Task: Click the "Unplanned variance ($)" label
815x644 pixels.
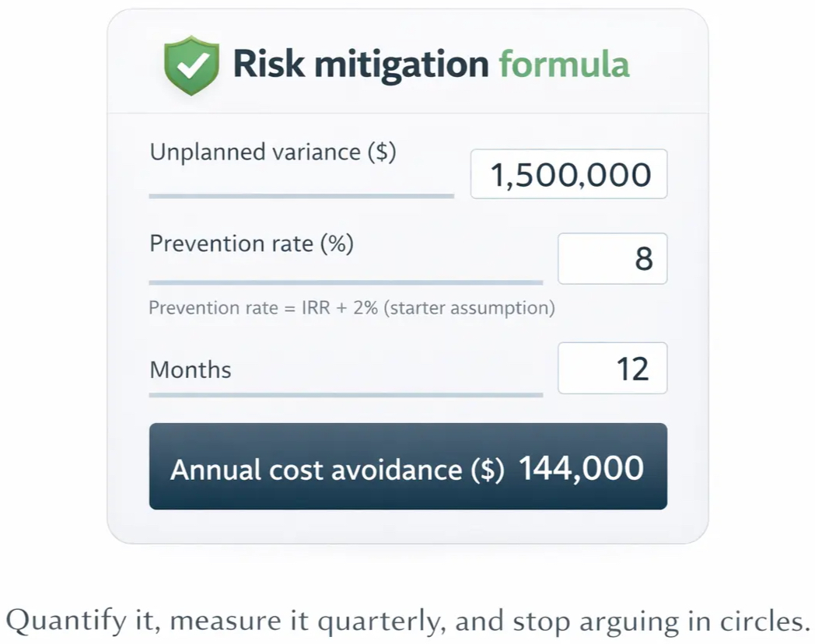Action: pyautogui.click(x=272, y=152)
